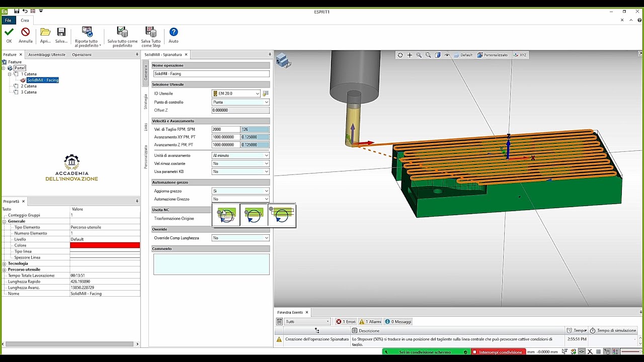Select 3 Catena in feature tree
Screen dimensions: 644x362
(x=29, y=92)
